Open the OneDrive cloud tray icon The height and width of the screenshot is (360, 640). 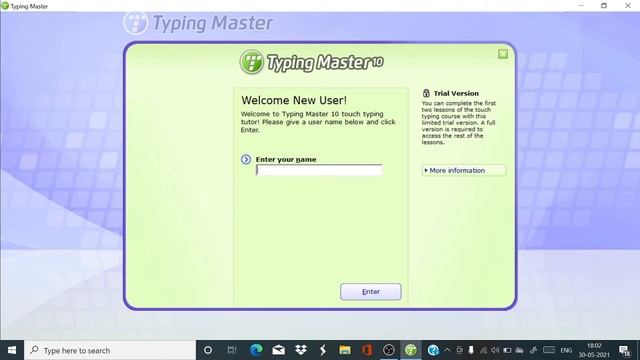point(520,350)
